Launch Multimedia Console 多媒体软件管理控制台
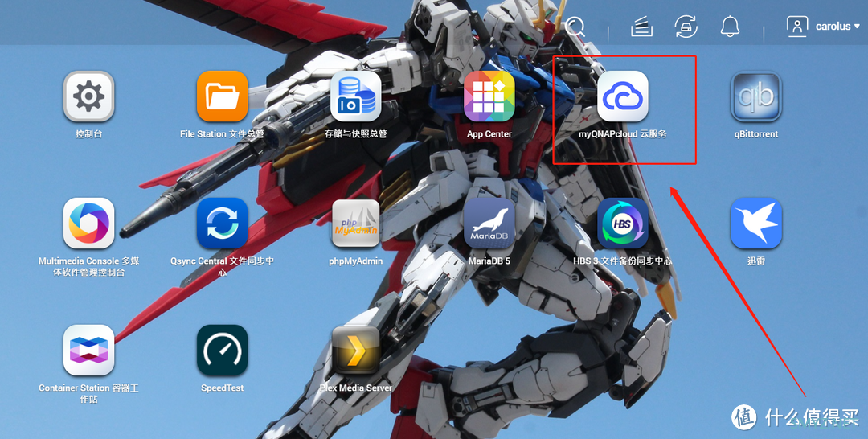The height and width of the screenshot is (439, 868). (88, 223)
